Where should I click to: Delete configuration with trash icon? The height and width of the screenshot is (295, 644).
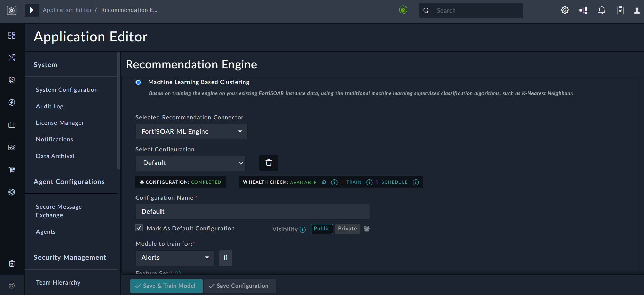[269, 163]
